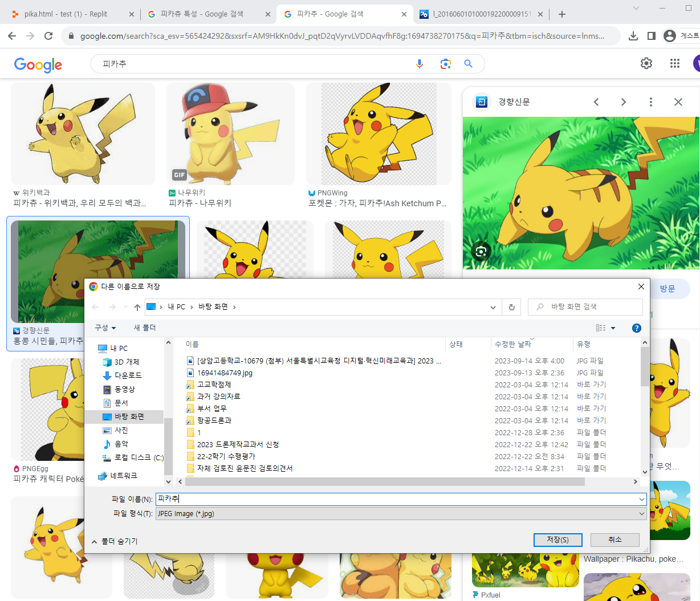
Task: Select 바탕 화면 in navigation tree
Action: (123, 416)
